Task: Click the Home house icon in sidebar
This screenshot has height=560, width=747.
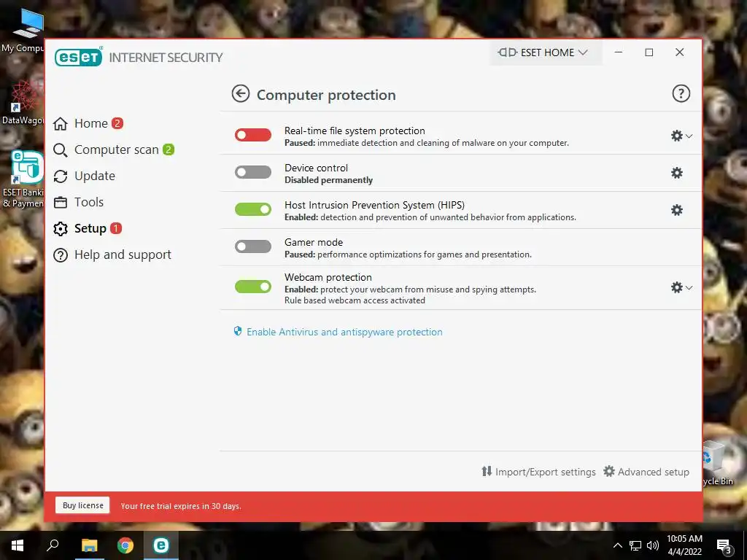Action: 61,124
